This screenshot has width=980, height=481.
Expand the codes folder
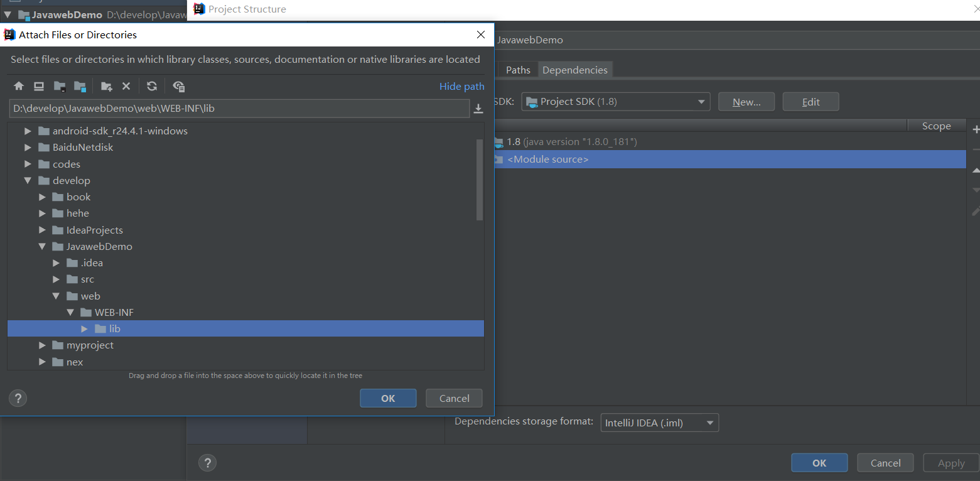[28, 165]
